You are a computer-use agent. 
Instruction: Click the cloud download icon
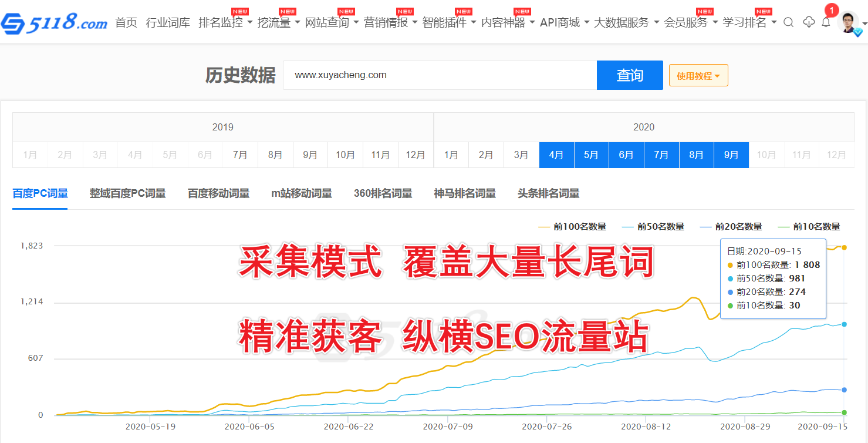tap(809, 22)
